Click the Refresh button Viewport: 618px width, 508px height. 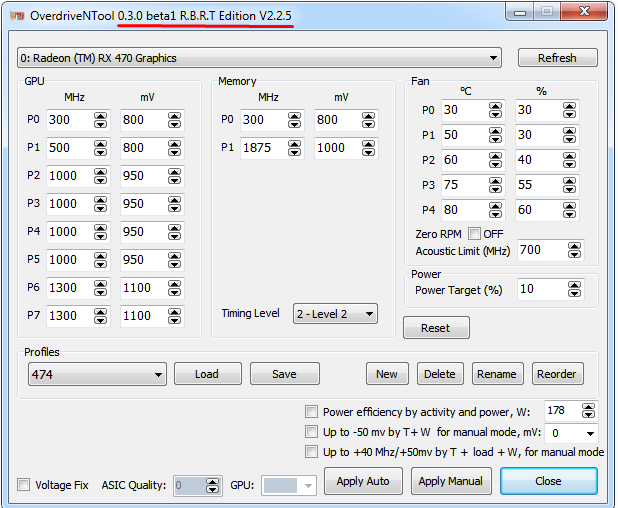[557, 58]
